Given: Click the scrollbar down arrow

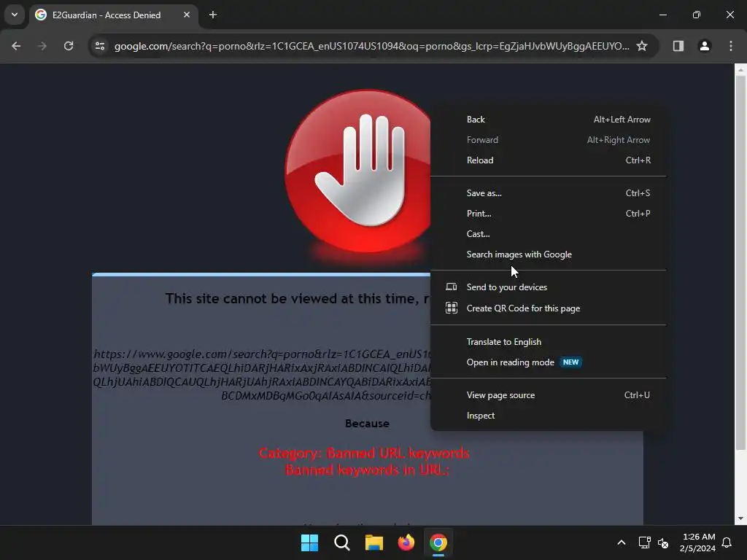Looking at the screenshot, I should [x=740, y=518].
